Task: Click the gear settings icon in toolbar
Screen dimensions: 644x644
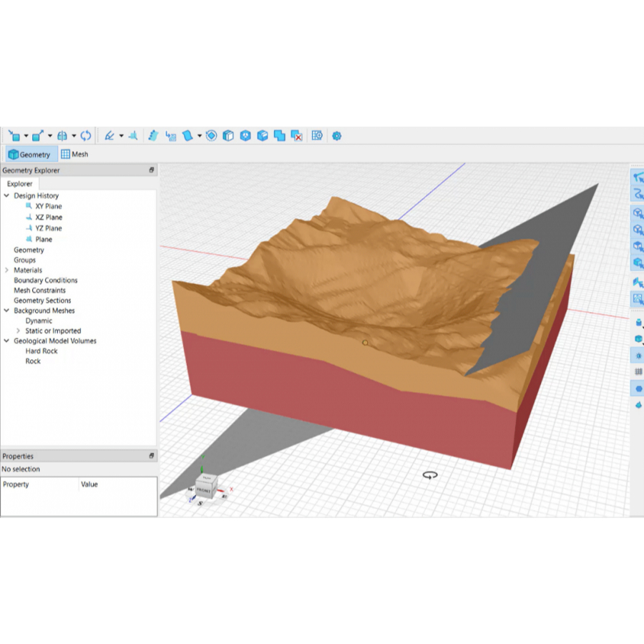Action: click(x=337, y=135)
